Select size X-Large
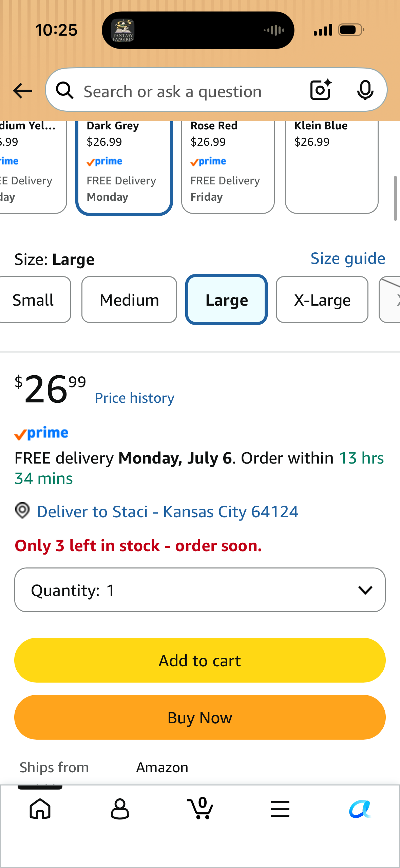 point(322,300)
